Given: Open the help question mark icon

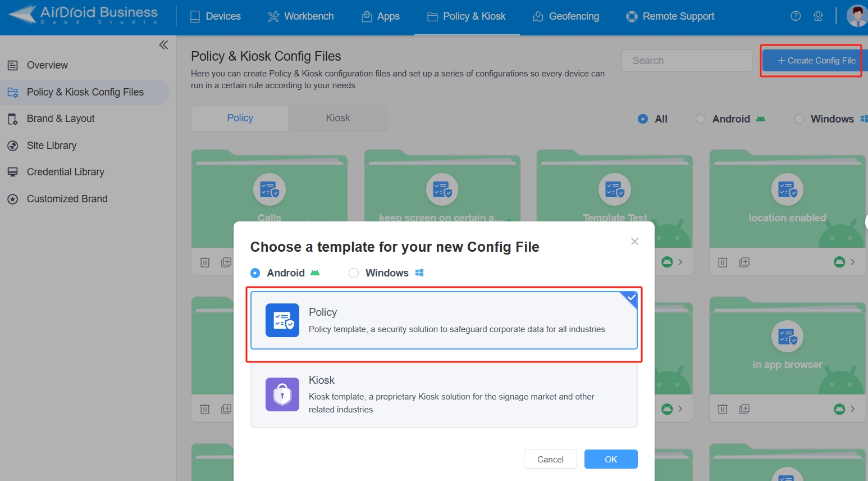Looking at the screenshot, I should coord(796,16).
